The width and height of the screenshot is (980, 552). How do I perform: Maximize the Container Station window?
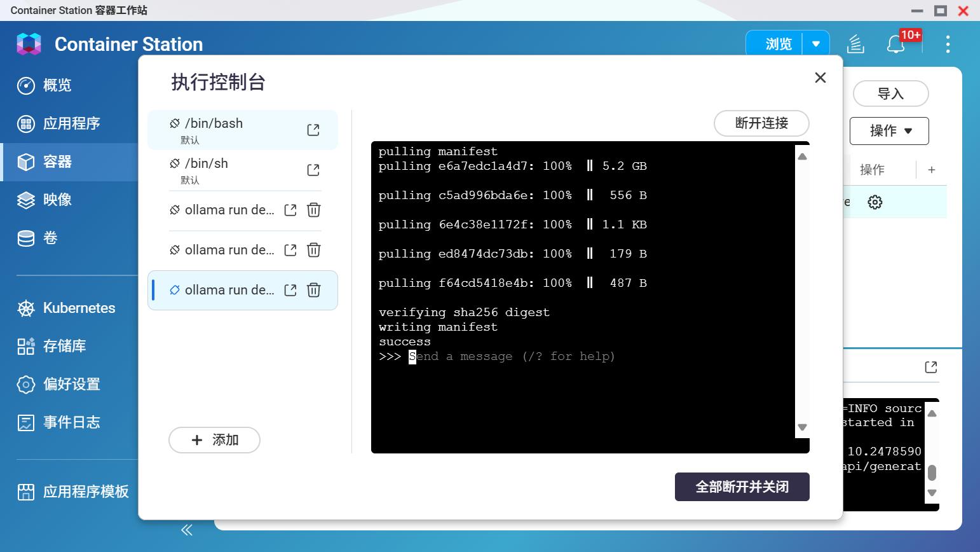tap(941, 11)
